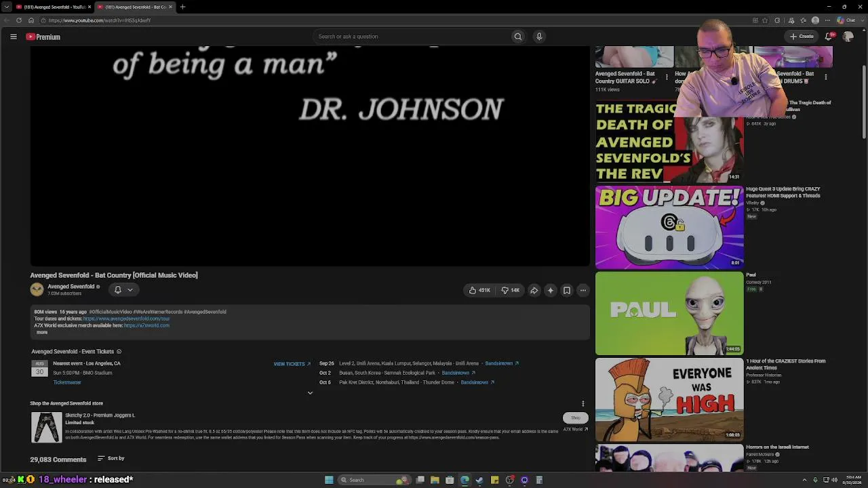This screenshot has width=868, height=488.
Task: Save the video to a playlist
Action: click(x=567, y=290)
